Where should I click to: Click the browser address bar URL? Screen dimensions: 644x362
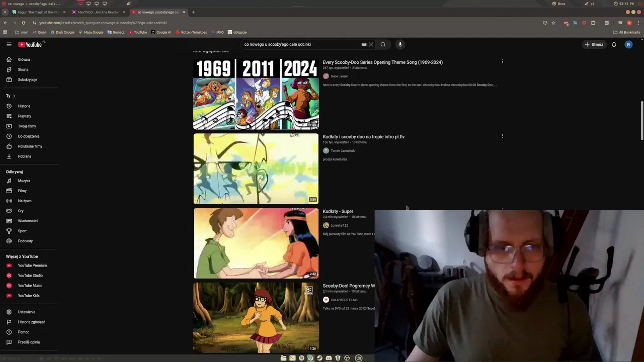(x=103, y=23)
